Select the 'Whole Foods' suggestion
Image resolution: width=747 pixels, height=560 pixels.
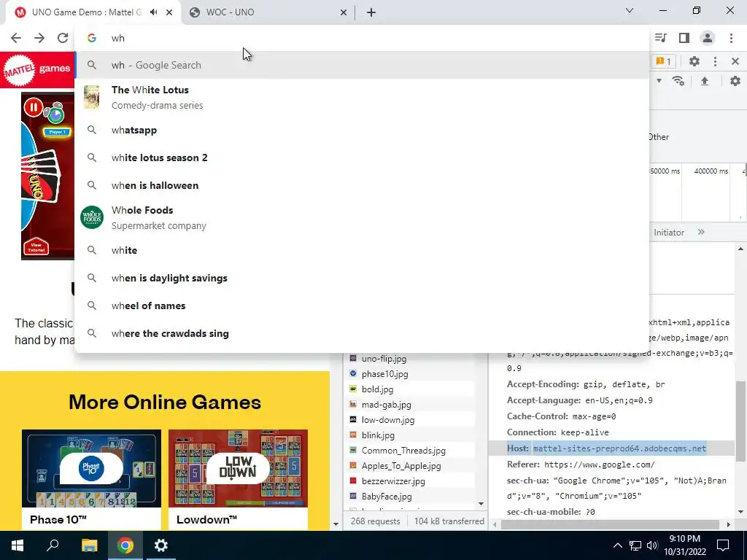[x=362, y=217]
